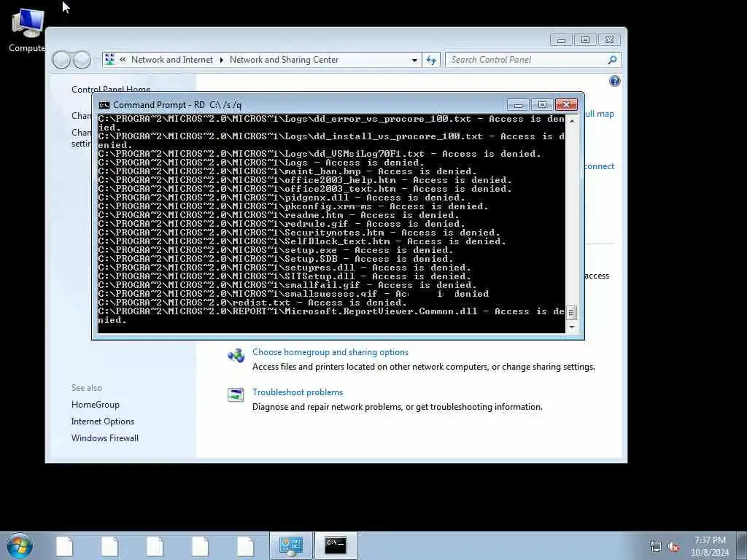Maximize the Command Prompt window
This screenshot has width=747, height=560.
coord(542,105)
